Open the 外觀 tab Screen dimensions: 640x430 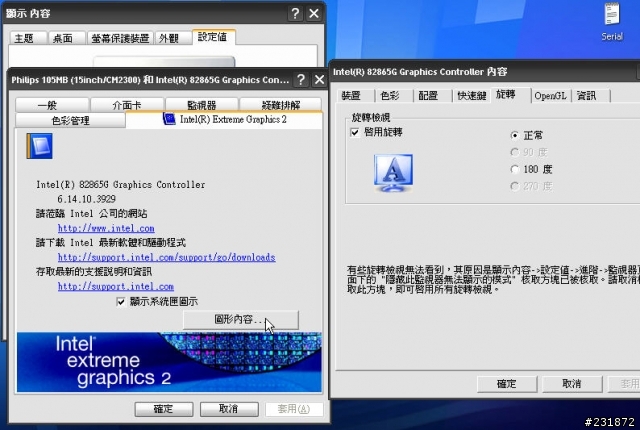pos(172,38)
